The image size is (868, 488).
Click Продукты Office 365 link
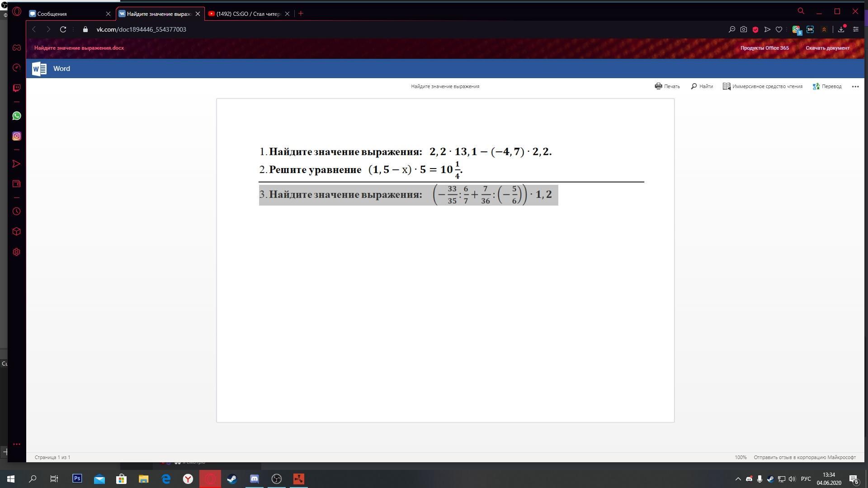pos(764,48)
